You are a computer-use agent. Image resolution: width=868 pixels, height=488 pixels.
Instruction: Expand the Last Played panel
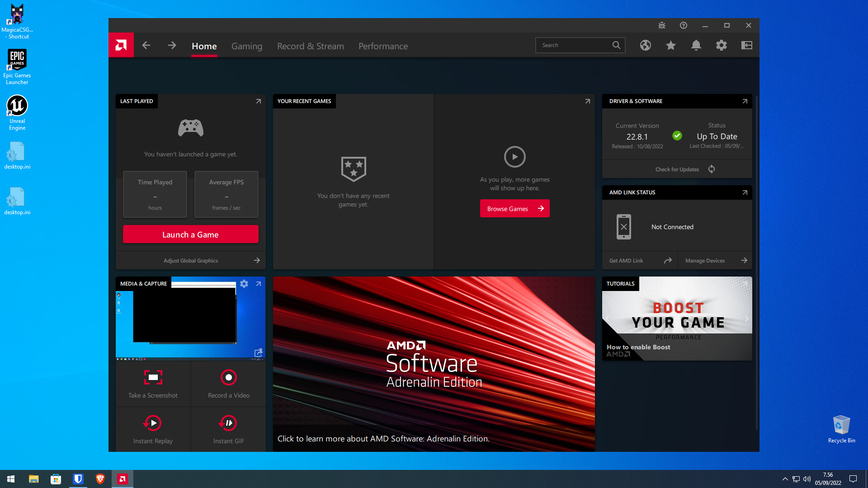tap(258, 101)
